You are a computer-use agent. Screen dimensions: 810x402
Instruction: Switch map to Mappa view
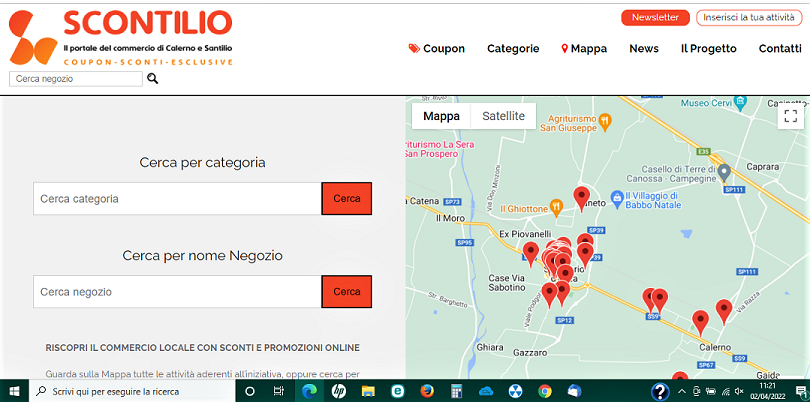pyautogui.click(x=441, y=116)
